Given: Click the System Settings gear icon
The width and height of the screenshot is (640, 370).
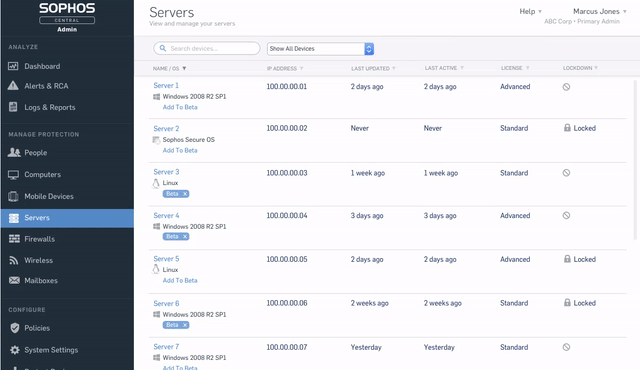Looking at the screenshot, I should point(15,350).
